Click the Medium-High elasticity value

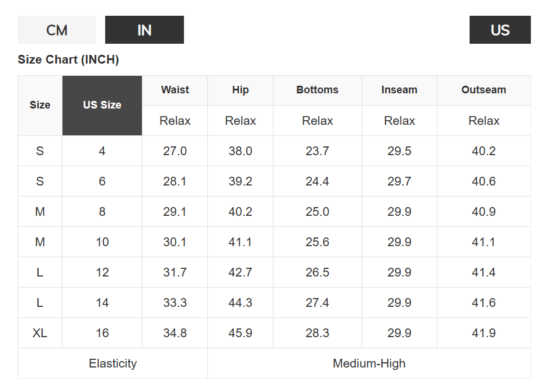point(369,363)
